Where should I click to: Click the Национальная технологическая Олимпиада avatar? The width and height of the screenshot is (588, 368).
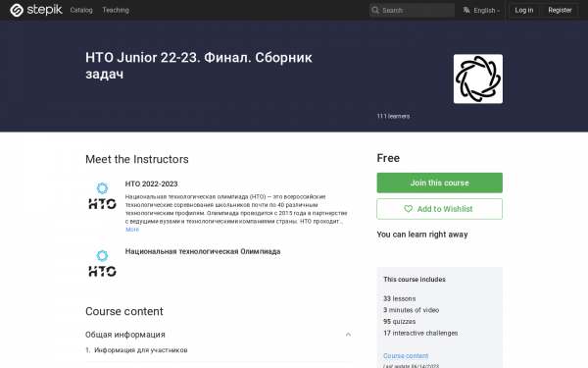pyautogui.click(x=102, y=263)
